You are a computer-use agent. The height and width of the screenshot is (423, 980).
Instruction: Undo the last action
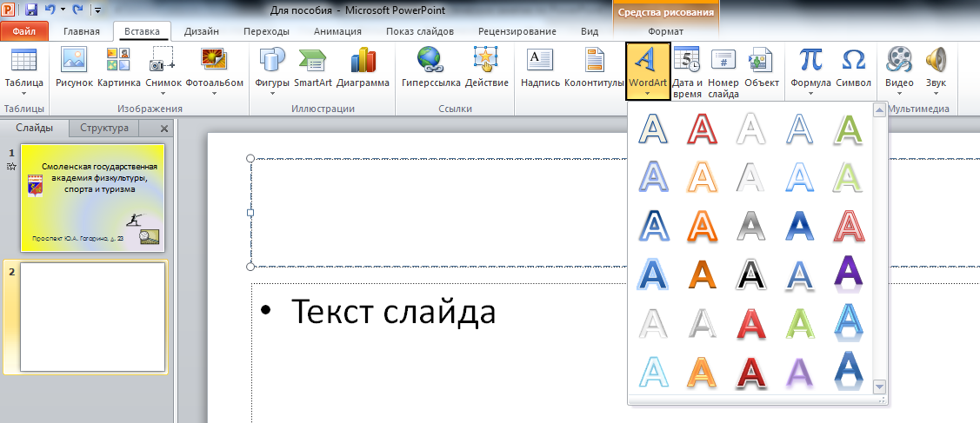(x=50, y=10)
